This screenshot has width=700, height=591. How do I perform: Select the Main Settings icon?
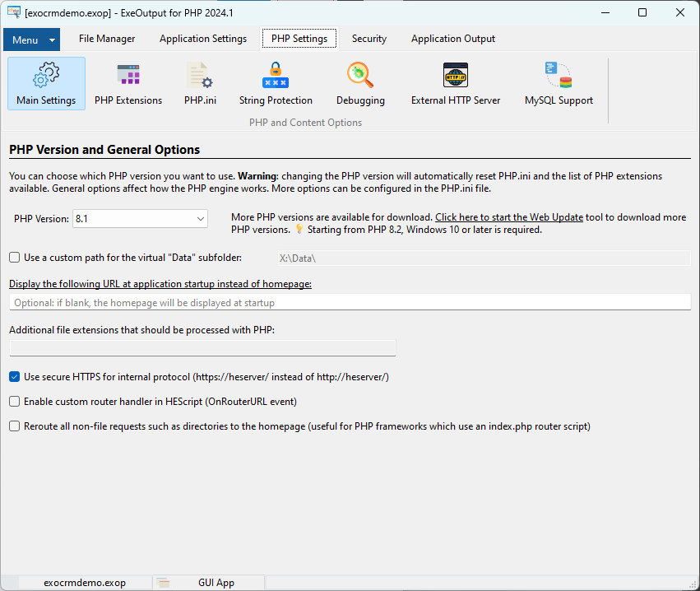[46, 82]
